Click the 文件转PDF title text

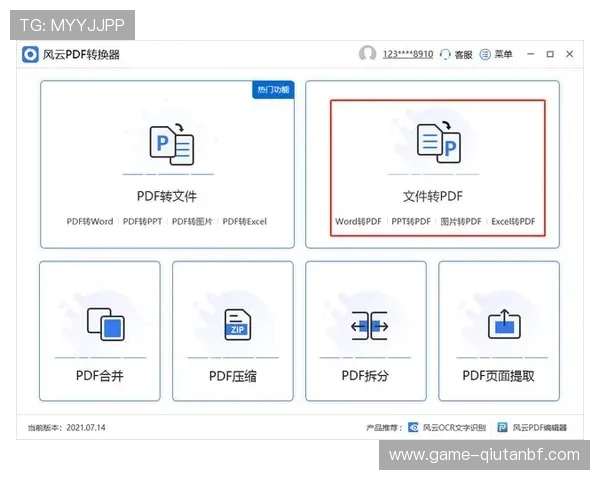coord(433,196)
